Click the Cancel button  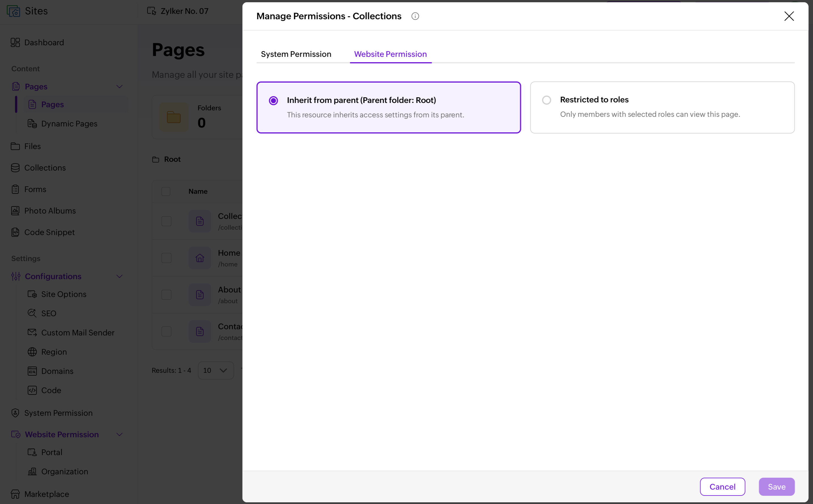point(722,486)
